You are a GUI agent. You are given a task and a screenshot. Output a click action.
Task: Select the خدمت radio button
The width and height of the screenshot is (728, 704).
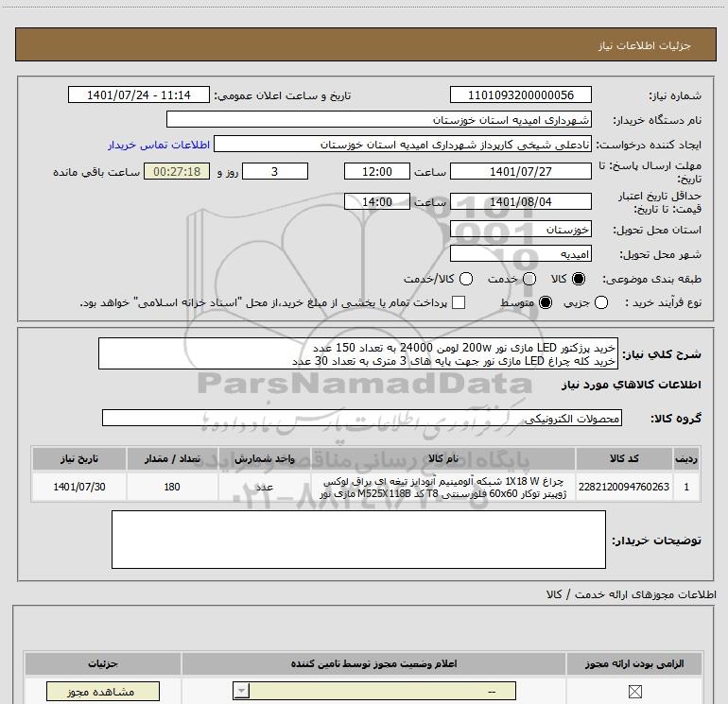529,279
